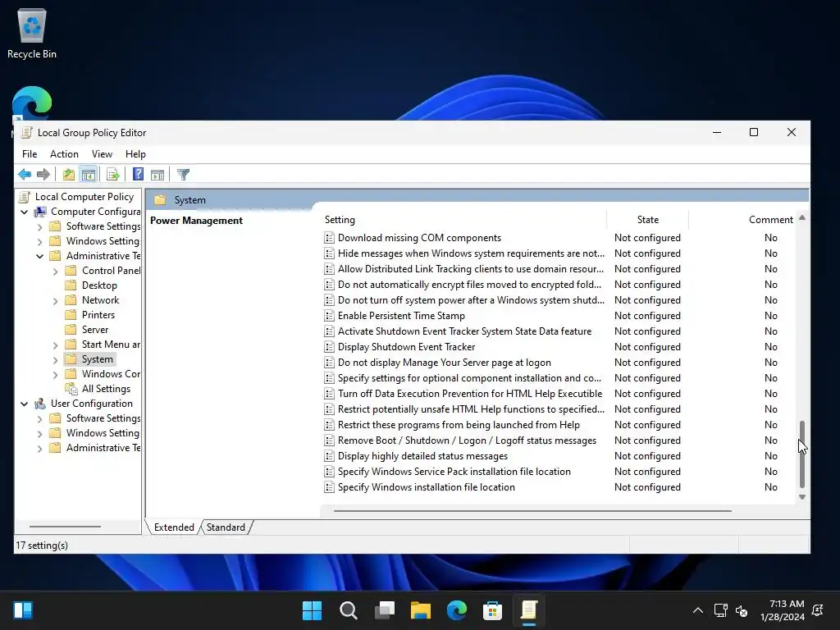Open Microsoft Store from the taskbar

coord(492,610)
